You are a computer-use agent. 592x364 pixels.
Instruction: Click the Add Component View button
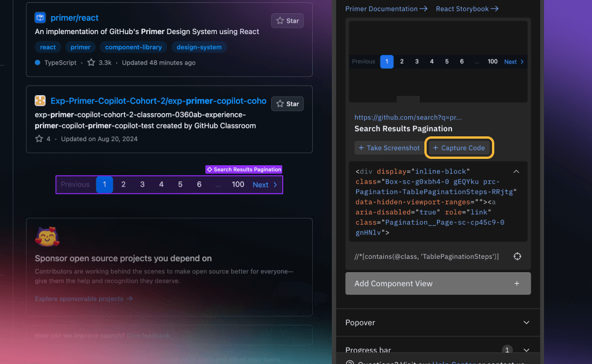coord(438,284)
